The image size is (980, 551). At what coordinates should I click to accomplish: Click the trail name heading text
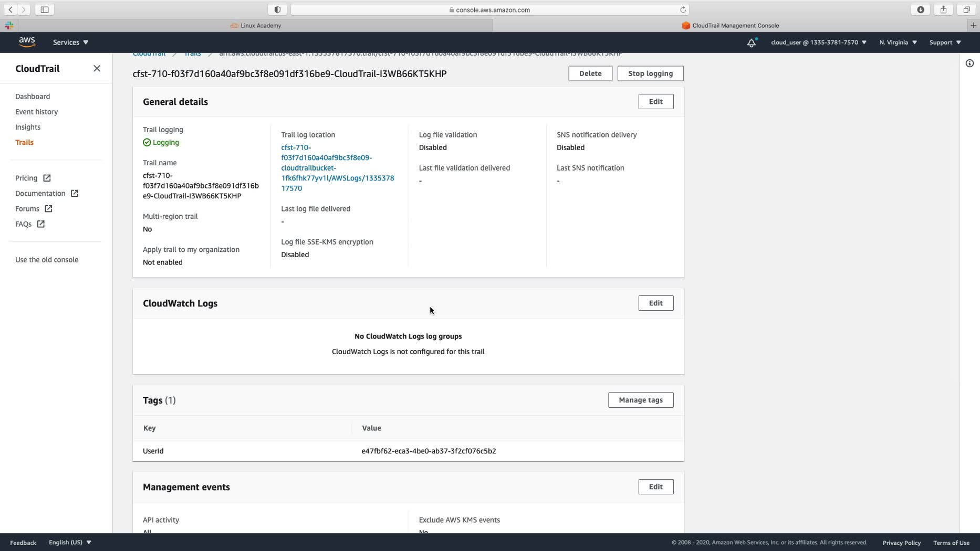(289, 74)
